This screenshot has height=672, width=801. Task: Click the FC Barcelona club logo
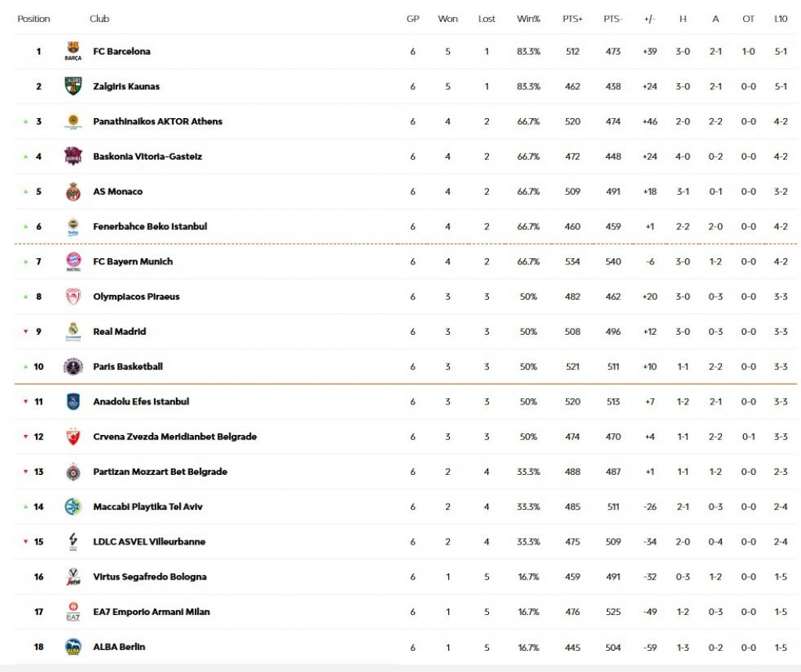tap(73, 52)
